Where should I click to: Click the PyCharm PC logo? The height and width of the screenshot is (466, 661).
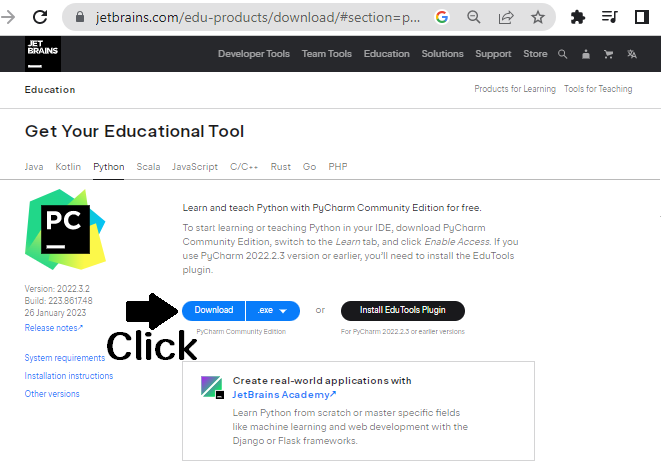tap(65, 229)
